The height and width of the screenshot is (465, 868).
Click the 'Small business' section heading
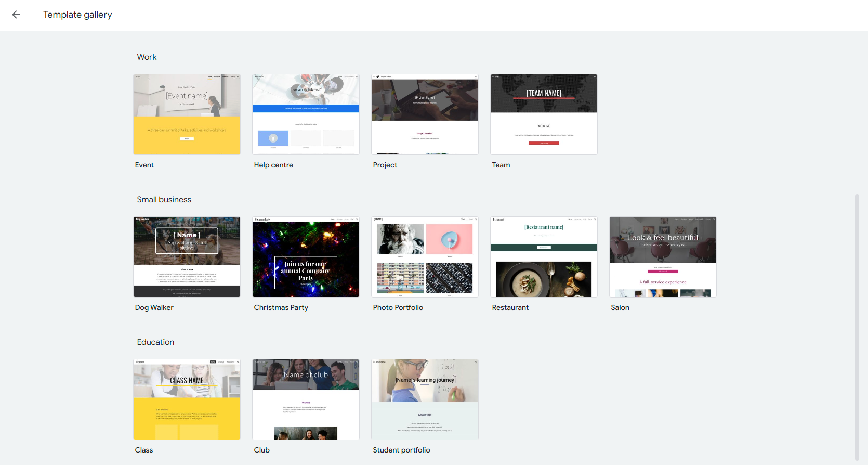point(164,200)
